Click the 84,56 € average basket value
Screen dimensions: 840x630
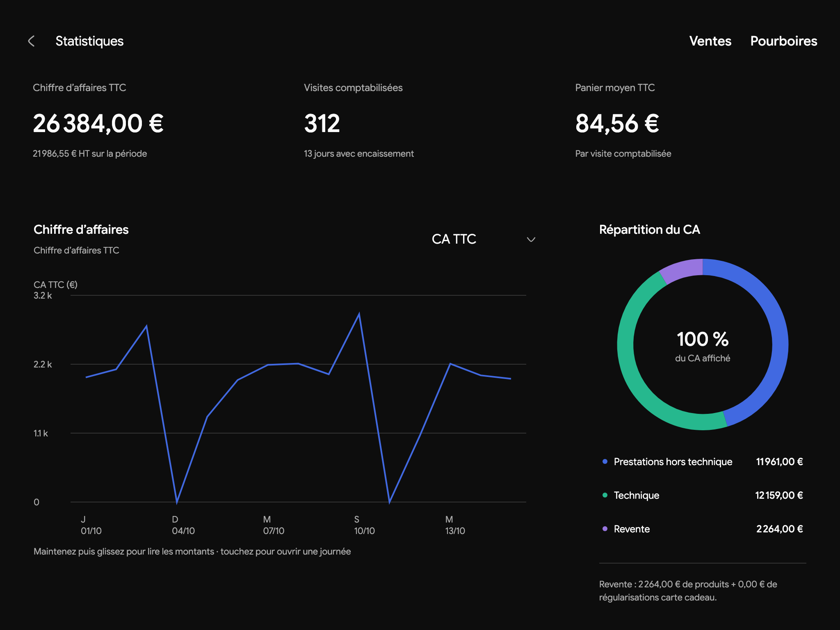617,123
